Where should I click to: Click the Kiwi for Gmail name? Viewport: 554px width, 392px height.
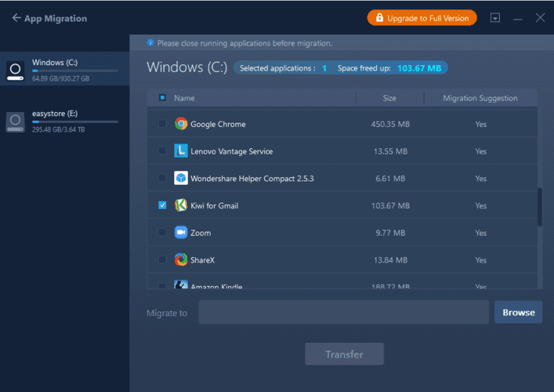214,205
